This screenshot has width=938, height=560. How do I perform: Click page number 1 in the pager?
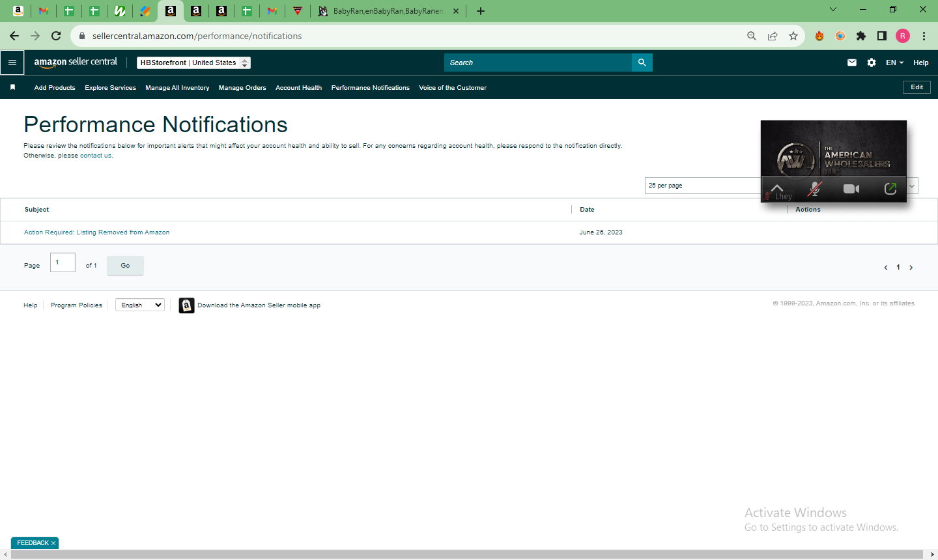point(898,268)
